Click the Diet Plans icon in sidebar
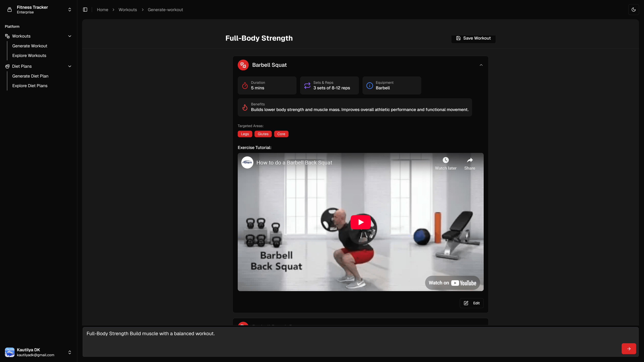This screenshot has width=644, height=362. 7,66
